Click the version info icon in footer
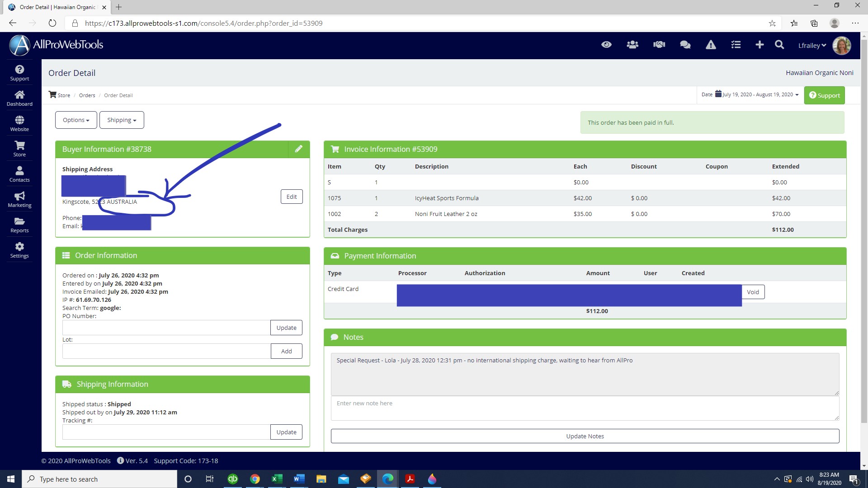 coord(120,461)
